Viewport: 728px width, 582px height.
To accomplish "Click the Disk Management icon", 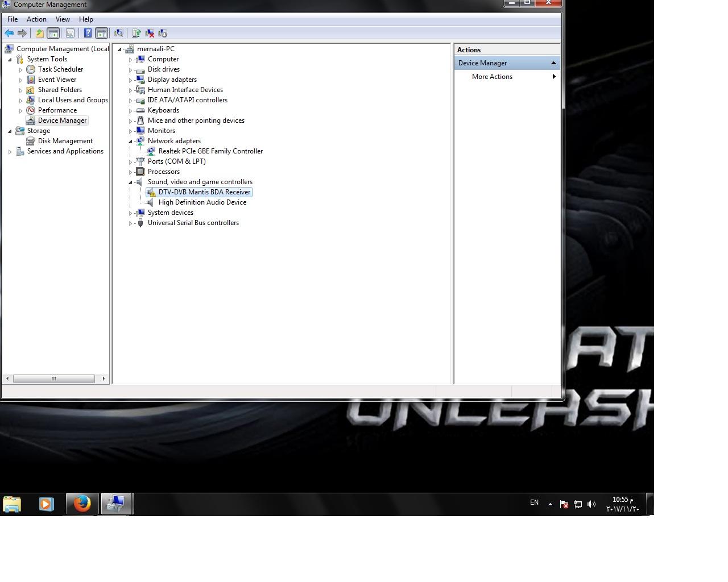I will pyautogui.click(x=31, y=141).
